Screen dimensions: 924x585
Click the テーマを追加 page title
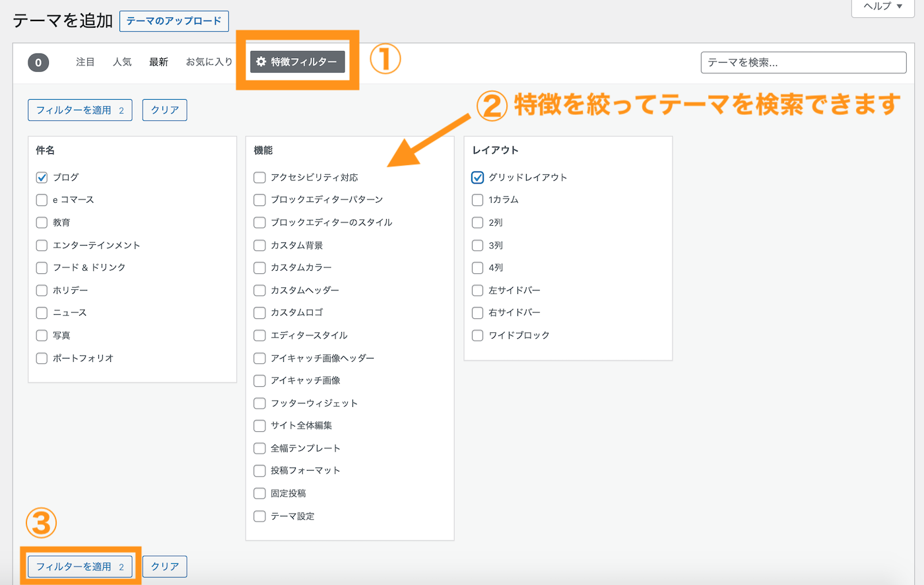point(63,21)
